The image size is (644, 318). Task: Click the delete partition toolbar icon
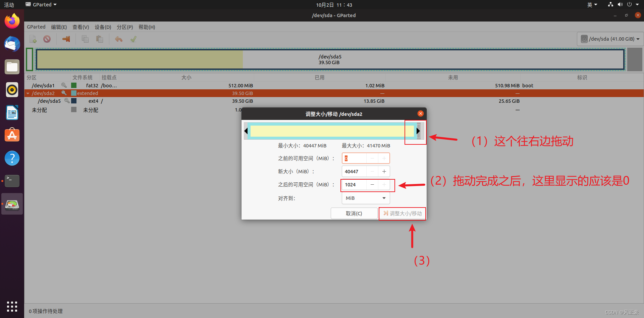47,39
